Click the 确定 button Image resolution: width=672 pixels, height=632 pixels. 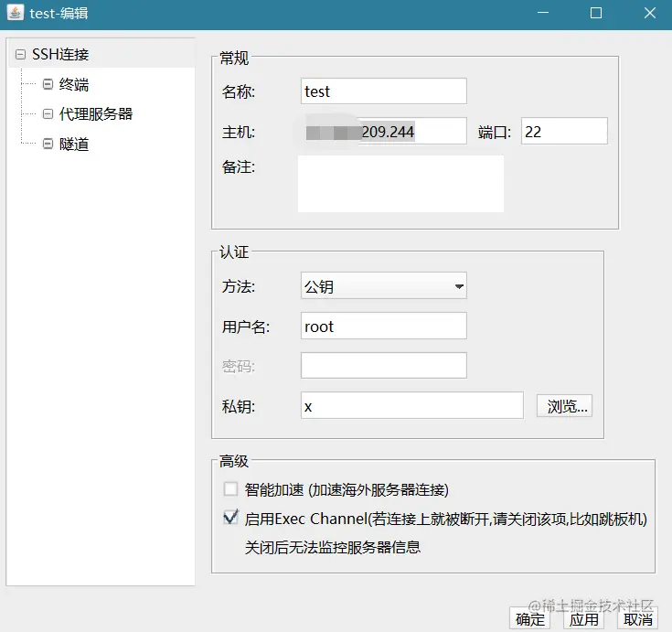point(529,619)
